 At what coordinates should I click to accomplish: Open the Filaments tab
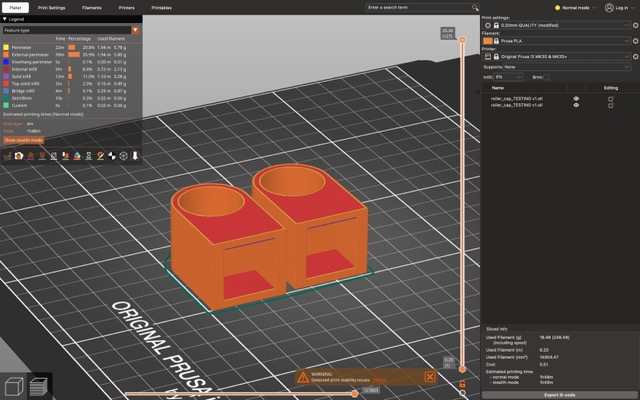point(92,8)
